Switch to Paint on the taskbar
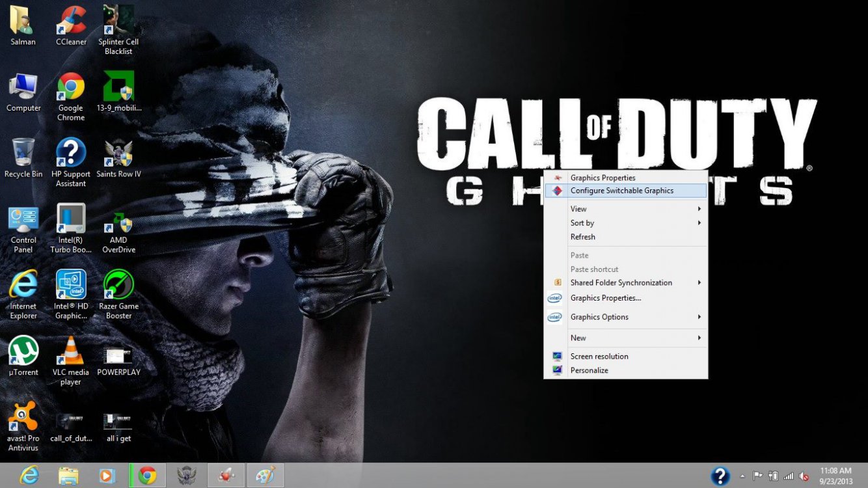Viewport: 868px width, 488px height. (x=265, y=476)
